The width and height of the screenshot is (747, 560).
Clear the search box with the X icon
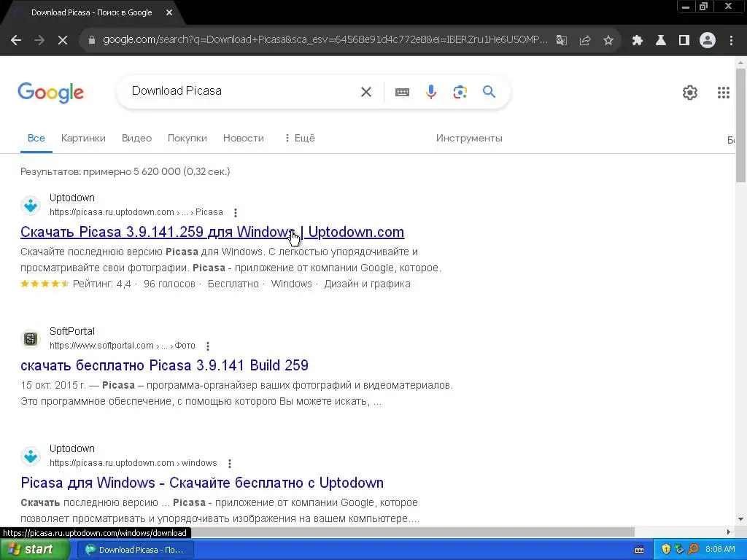pos(366,91)
